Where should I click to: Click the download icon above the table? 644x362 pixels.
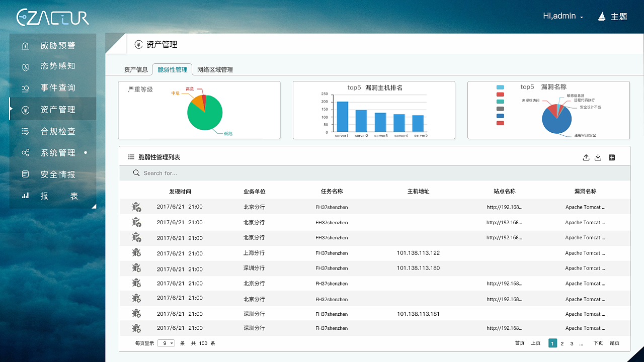pyautogui.click(x=598, y=157)
